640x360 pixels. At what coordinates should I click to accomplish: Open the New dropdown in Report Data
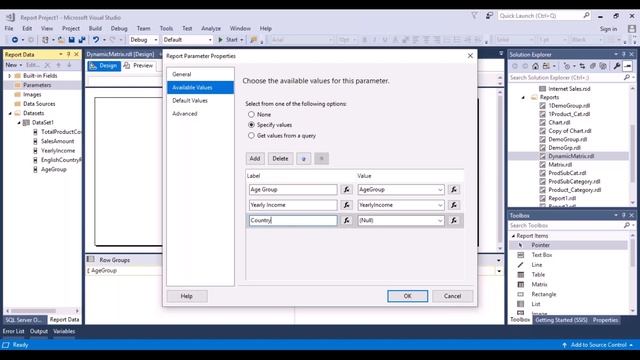pyautogui.click(x=13, y=65)
